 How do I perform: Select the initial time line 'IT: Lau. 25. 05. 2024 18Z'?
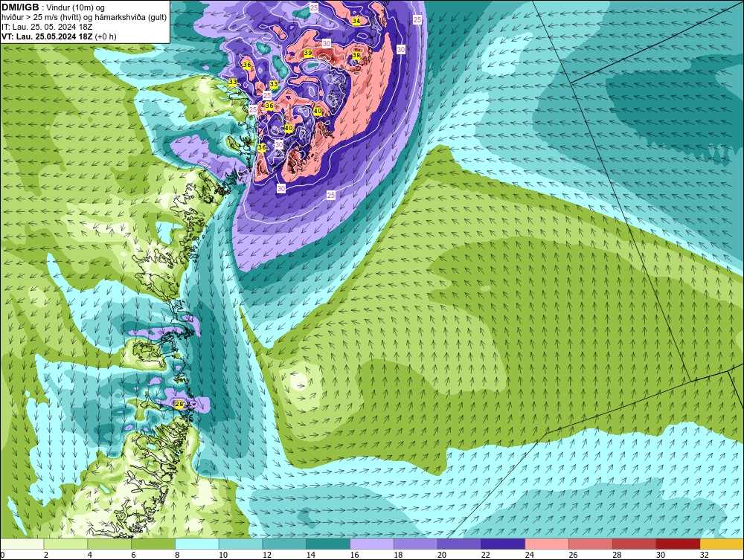click(47, 27)
